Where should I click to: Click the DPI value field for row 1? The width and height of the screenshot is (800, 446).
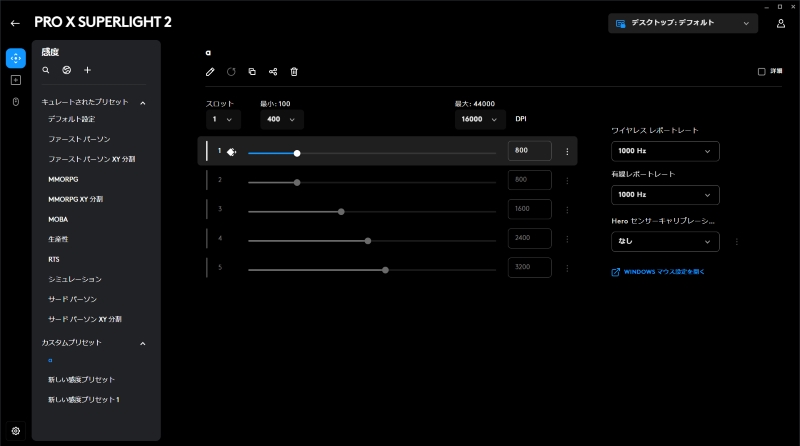530,151
